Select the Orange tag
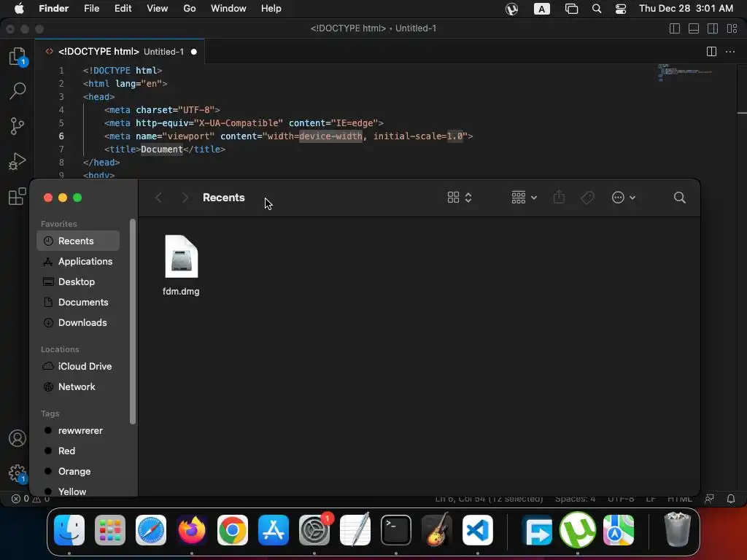 click(x=78, y=472)
